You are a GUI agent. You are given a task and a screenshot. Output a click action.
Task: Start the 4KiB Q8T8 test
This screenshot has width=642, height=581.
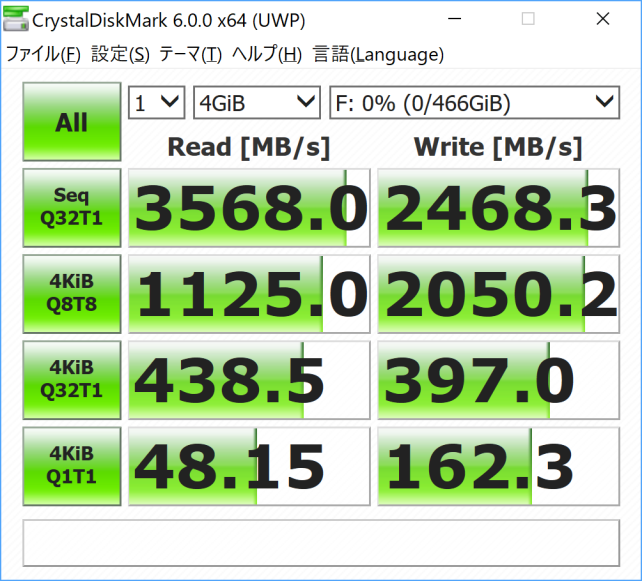72,294
